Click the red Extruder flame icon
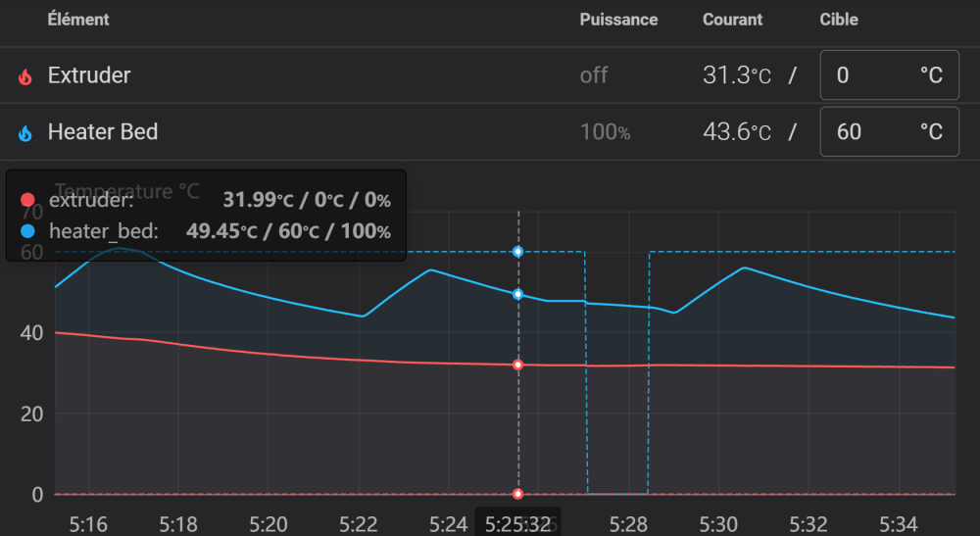This screenshot has height=536, width=980. (x=25, y=76)
